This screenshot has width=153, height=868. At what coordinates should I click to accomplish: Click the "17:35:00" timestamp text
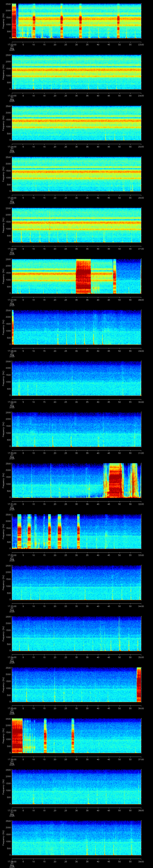point(12,708)
